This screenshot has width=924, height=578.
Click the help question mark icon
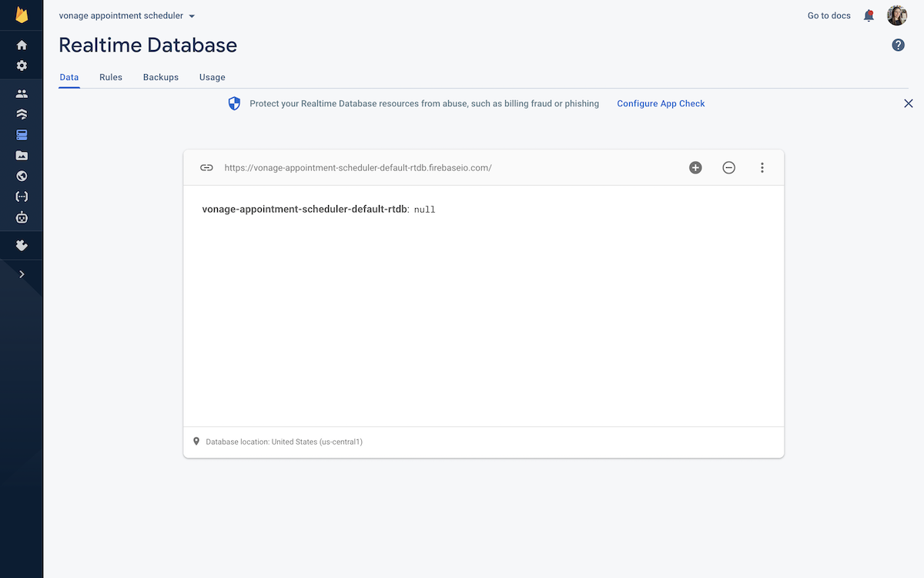coord(898,45)
